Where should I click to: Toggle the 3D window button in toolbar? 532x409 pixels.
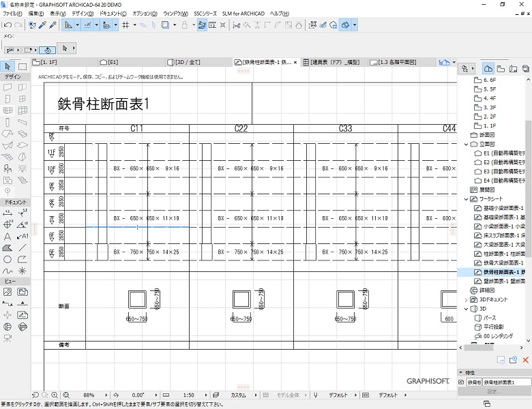(345, 25)
